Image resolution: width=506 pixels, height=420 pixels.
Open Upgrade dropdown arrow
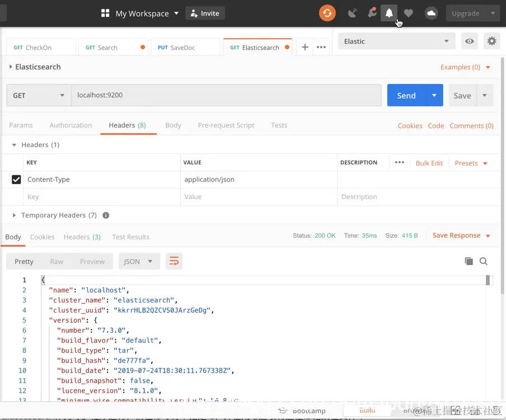click(x=493, y=13)
